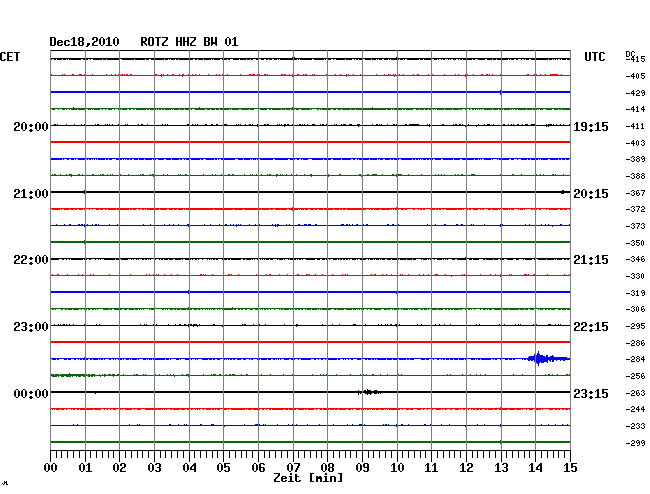Click the black seismic burst near minute 09
Image resolution: width=650 pixels, height=494 pixels.
tap(369, 392)
